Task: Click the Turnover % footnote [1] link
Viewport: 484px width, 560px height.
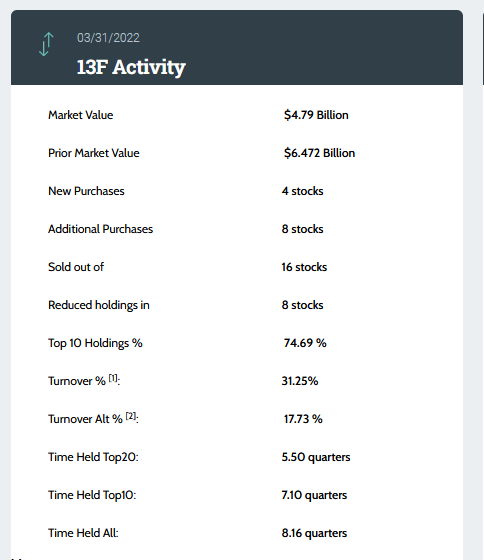Action: [x=113, y=378]
